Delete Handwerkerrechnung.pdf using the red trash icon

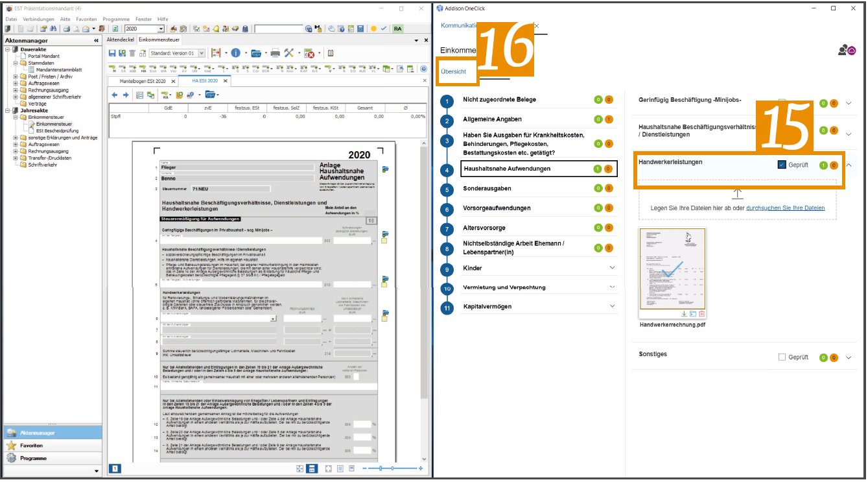701,313
